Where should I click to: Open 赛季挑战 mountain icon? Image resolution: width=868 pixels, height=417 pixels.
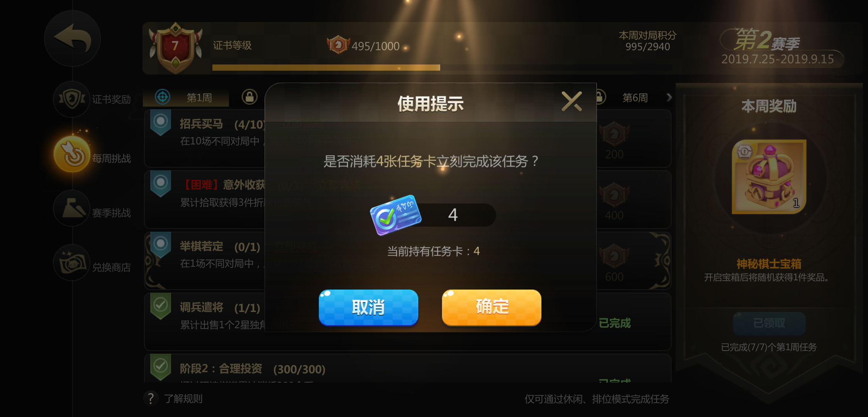coord(71,208)
